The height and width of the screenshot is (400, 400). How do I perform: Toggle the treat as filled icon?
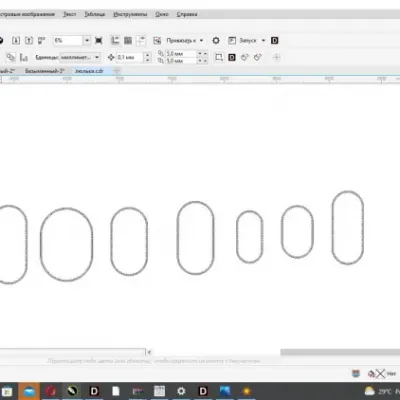click(x=219, y=57)
